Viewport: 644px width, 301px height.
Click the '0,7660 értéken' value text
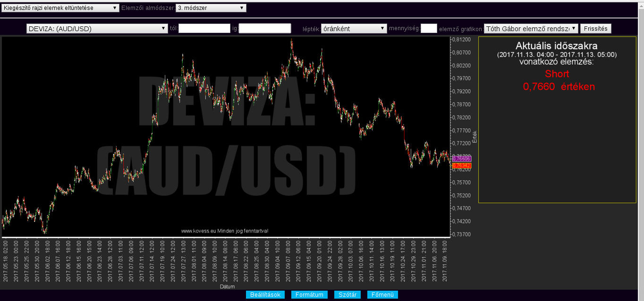pyautogui.click(x=559, y=87)
